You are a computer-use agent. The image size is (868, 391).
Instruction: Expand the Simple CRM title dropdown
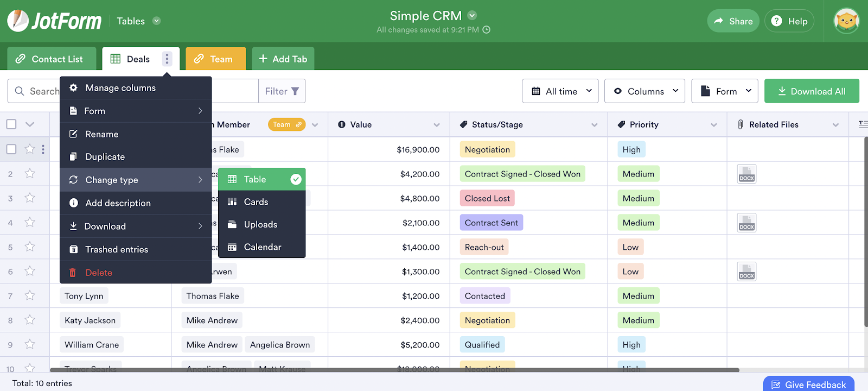472,15
